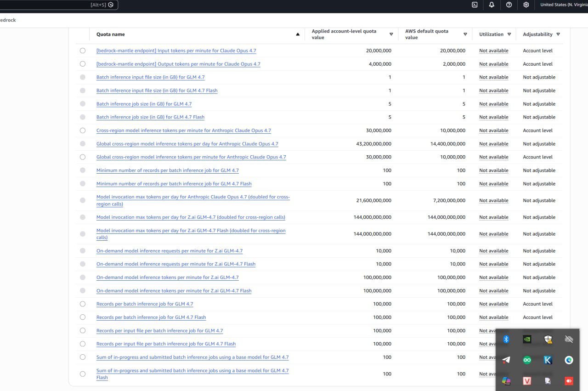Click the red V tray icon
588x391 pixels.
[527, 381]
